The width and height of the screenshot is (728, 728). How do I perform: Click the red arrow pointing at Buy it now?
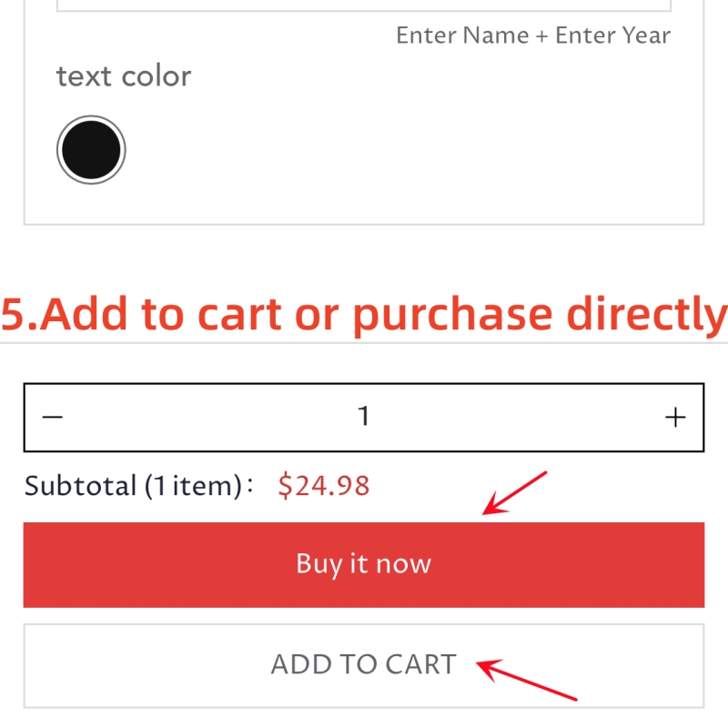[514, 493]
